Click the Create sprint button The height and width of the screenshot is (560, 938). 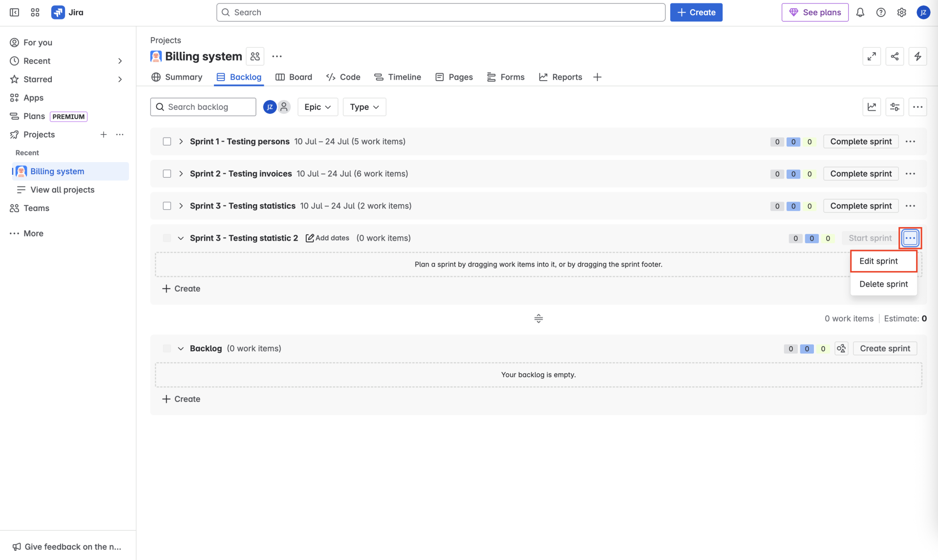pyautogui.click(x=884, y=349)
